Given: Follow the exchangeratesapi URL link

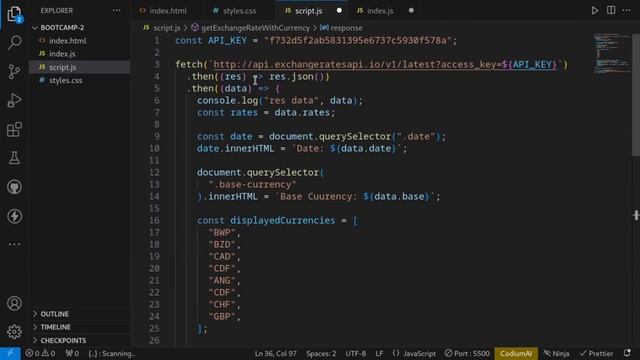Looking at the screenshot, I should 385,64.
